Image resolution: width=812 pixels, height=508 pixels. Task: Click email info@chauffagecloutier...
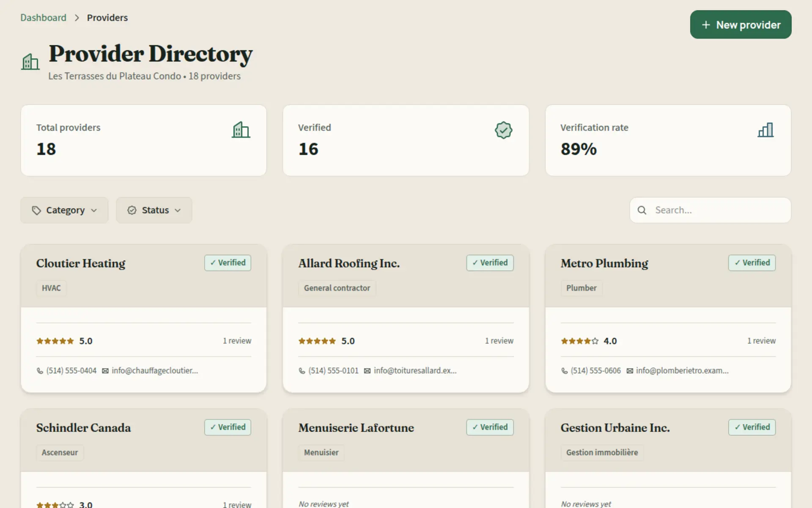(155, 371)
